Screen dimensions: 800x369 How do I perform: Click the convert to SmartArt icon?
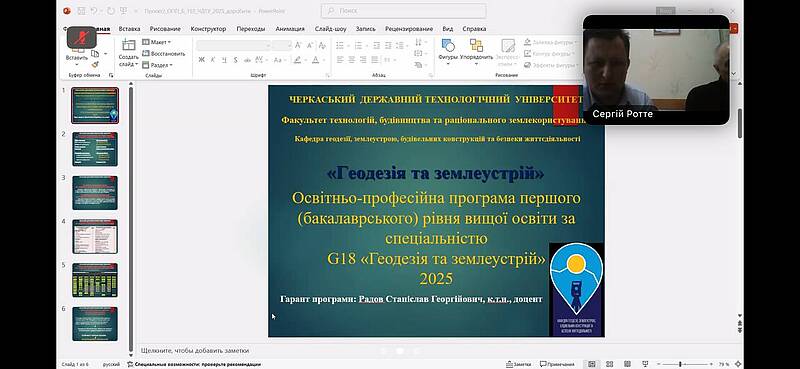(x=419, y=65)
